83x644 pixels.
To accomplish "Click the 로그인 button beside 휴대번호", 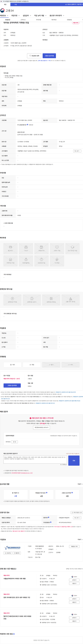I will pos(15,442).
